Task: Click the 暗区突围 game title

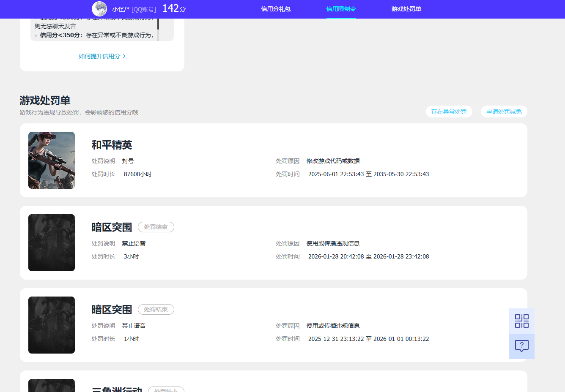Action: click(111, 227)
